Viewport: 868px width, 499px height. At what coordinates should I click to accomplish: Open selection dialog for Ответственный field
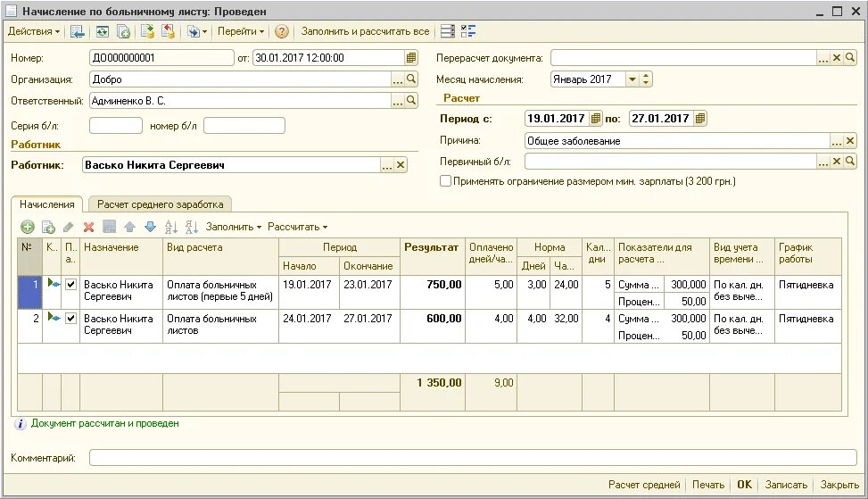[x=398, y=101]
